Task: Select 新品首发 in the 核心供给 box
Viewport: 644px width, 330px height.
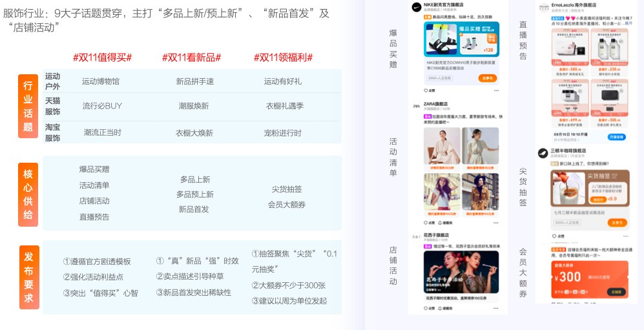Action: coord(194,209)
